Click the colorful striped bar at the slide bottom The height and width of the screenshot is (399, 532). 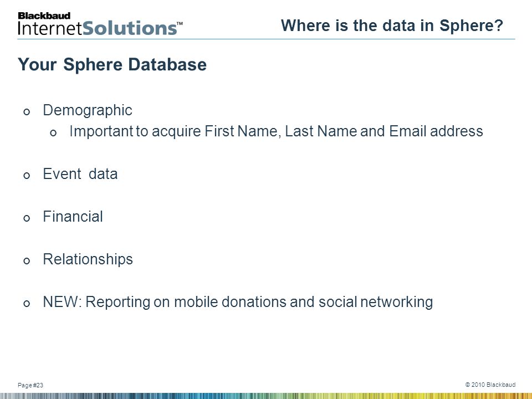click(266, 396)
